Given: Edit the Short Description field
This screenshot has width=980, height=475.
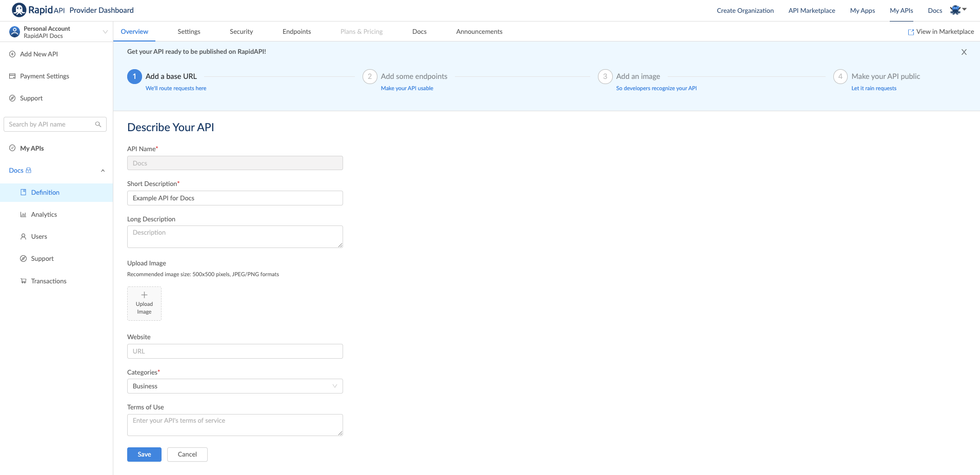Looking at the screenshot, I should [235, 198].
